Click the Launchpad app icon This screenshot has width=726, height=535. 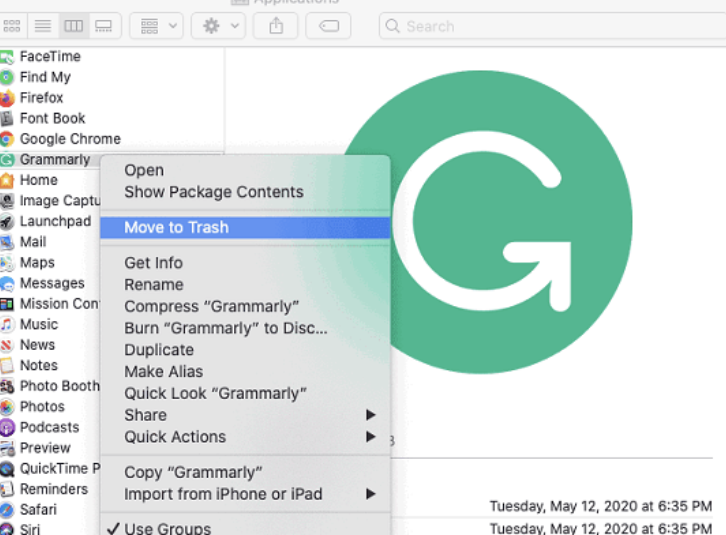click(x=7, y=221)
